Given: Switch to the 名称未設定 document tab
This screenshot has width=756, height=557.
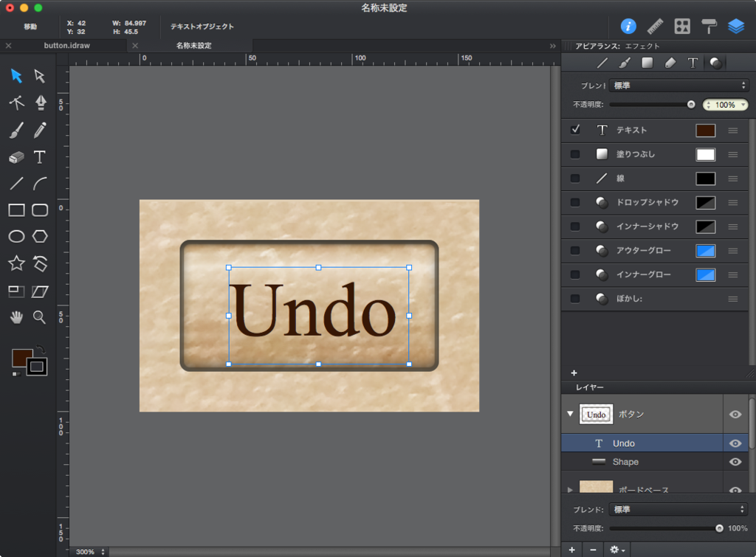Looking at the screenshot, I should (194, 45).
